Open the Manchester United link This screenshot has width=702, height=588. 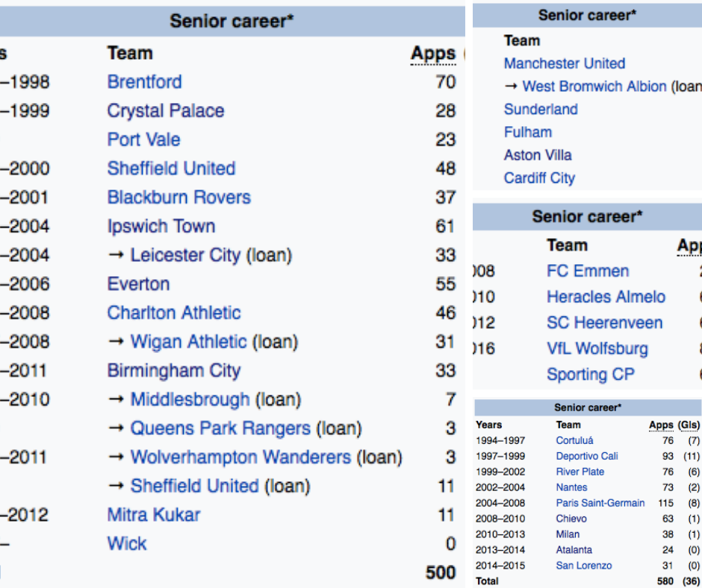tap(565, 63)
